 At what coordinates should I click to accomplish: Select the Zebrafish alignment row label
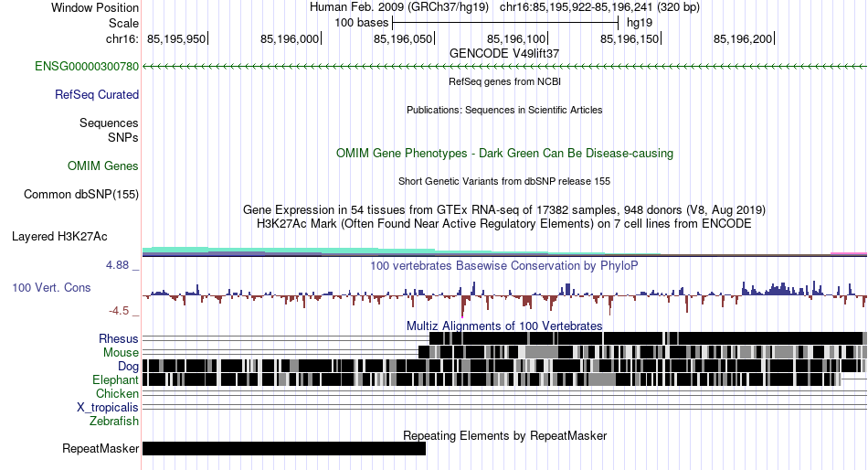tap(114, 422)
